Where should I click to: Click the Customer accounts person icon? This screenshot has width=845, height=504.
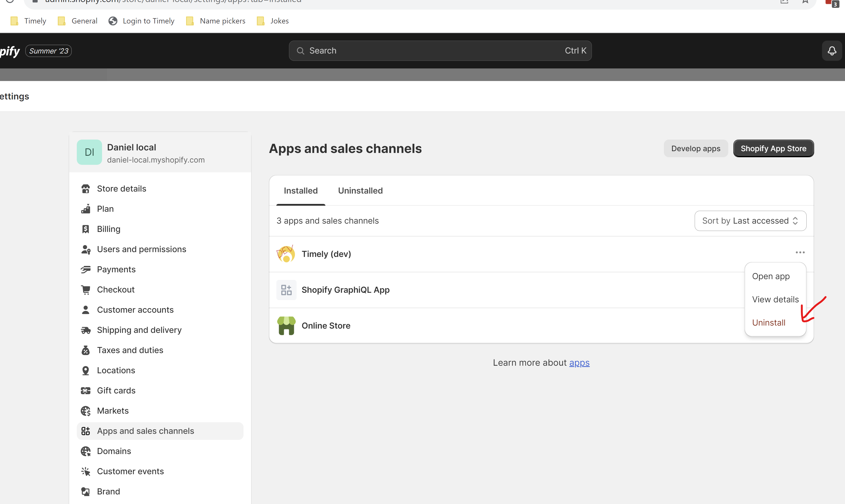coord(86,310)
